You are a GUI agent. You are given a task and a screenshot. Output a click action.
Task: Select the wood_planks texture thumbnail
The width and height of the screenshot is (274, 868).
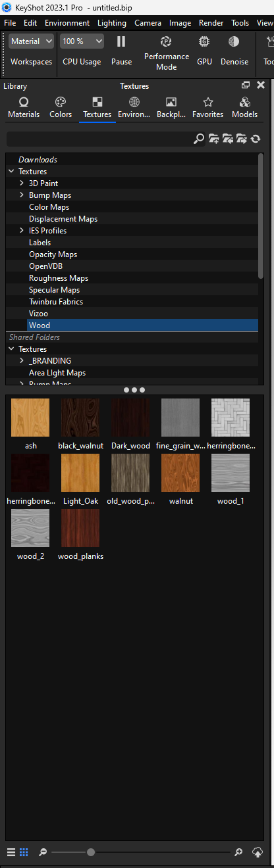[x=80, y=528]
